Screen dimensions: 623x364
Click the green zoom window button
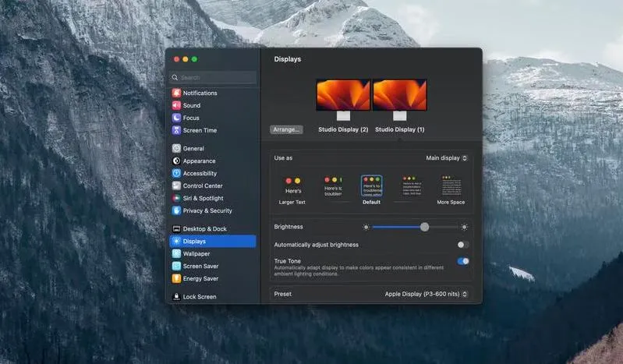pyautogui.click(x=194, y=59)
